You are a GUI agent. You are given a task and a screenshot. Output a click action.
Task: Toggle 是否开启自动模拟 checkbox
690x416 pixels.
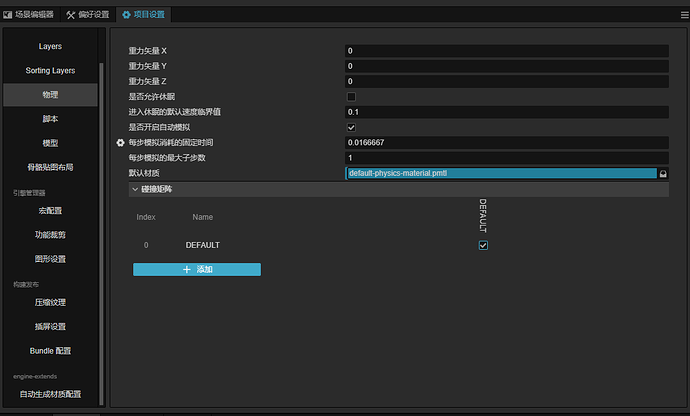pos(351,128)
